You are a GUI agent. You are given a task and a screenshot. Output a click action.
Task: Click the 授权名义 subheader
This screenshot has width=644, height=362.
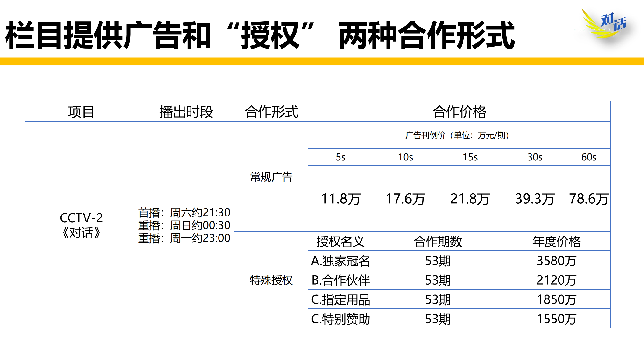pos(340,241)
